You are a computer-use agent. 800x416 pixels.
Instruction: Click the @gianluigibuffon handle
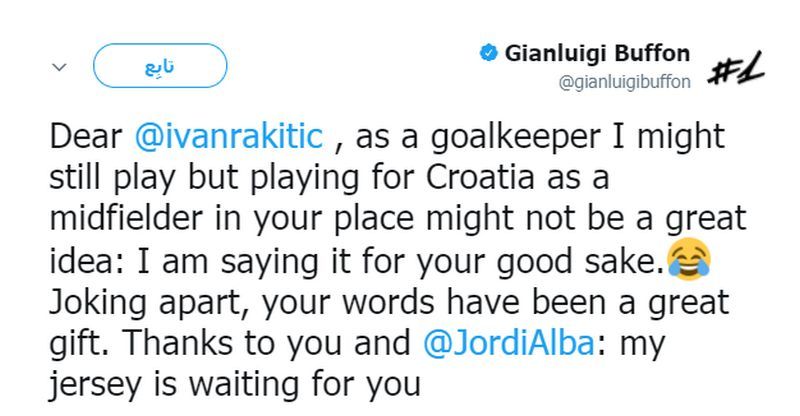coord(624,82)
